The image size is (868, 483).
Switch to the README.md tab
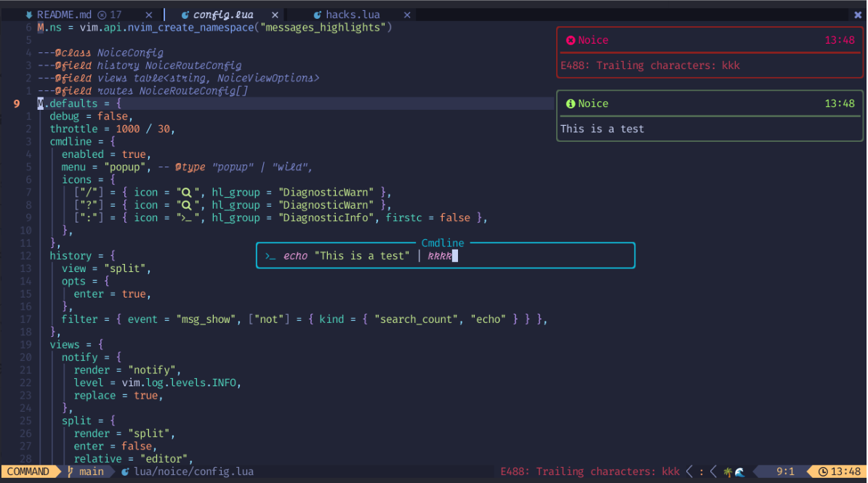(x=64, y=15)
